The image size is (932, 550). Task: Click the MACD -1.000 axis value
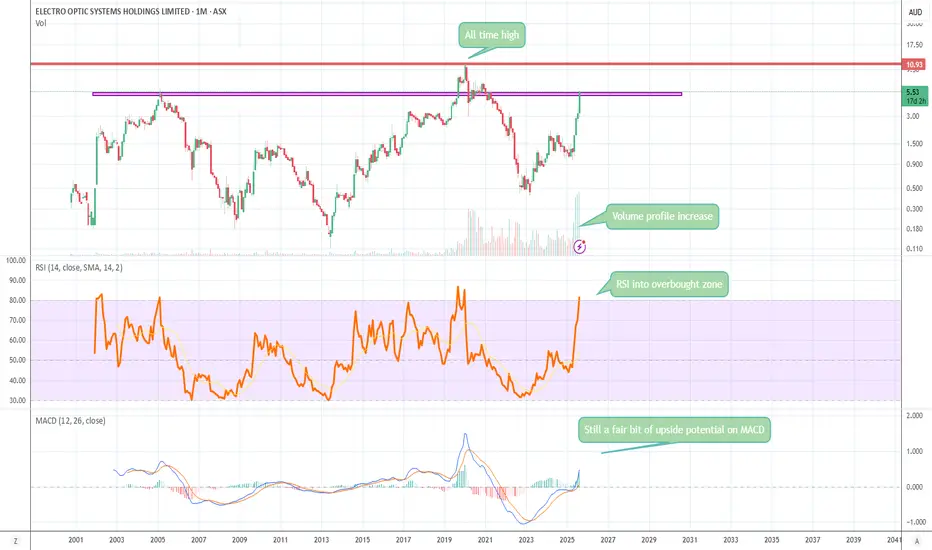click(914, 522)
